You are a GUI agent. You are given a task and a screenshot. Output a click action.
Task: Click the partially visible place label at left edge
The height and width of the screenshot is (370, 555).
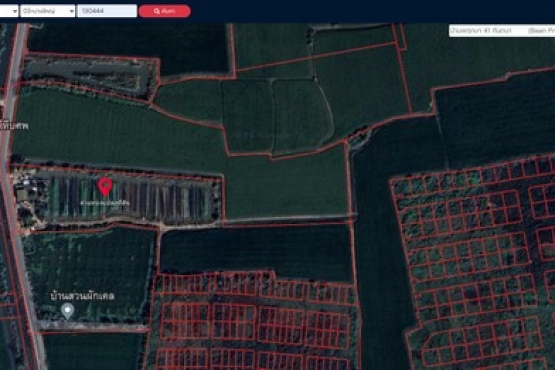click(x=13, y=126)
